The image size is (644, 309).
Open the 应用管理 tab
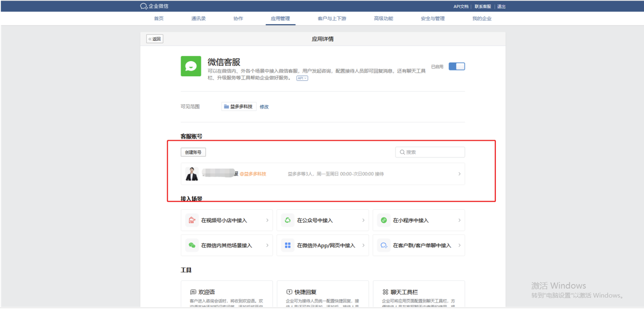[x=280, y=19]
